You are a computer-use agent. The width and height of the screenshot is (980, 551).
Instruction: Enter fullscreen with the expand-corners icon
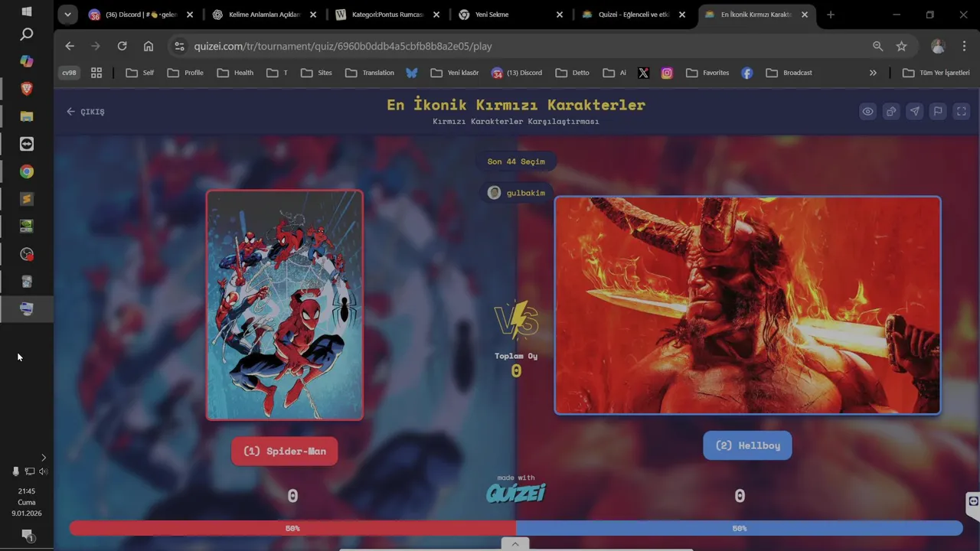[x=962, y=111]
